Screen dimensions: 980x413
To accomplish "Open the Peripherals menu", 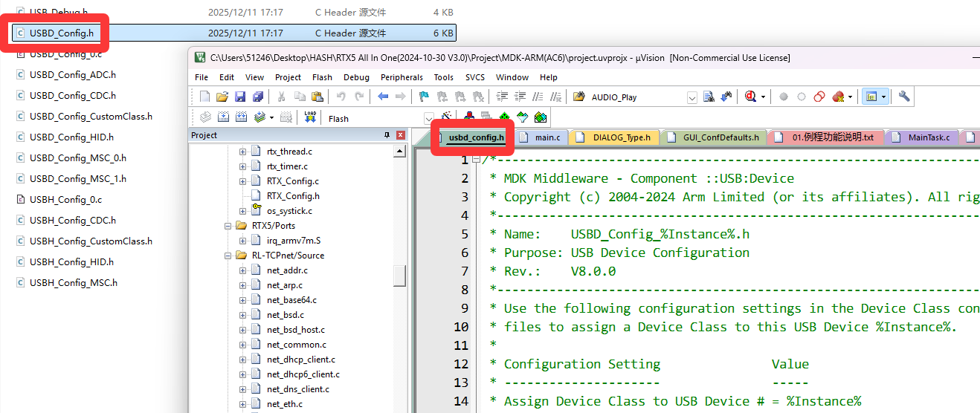I will click(401, 77).
